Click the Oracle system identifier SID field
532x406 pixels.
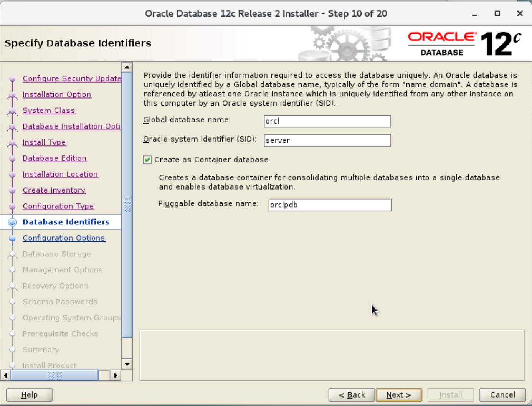tap(327, 140)
